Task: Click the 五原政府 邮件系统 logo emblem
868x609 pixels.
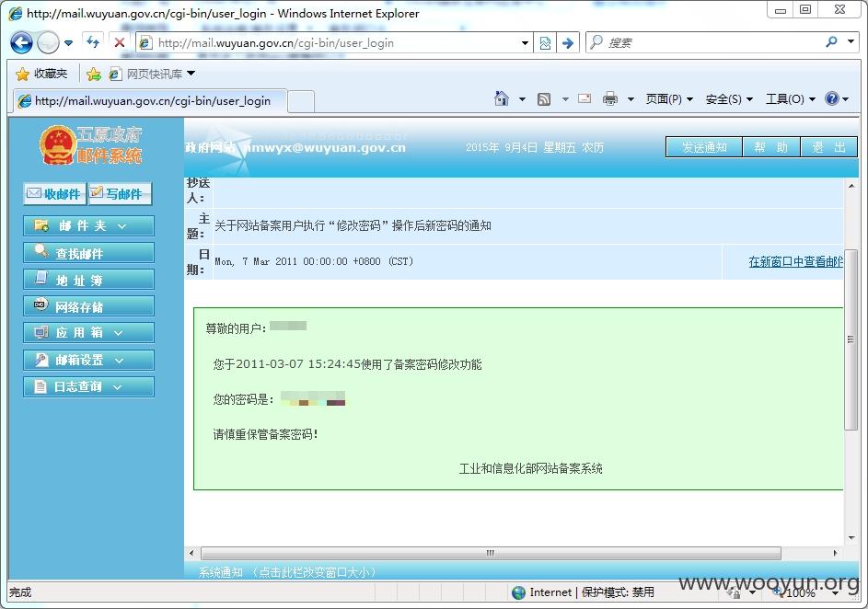Action: click(90, 145)
